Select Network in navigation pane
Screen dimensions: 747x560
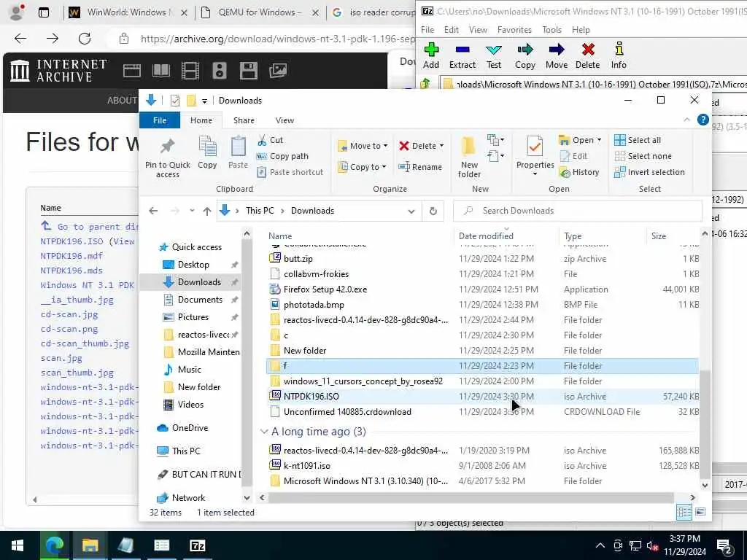click(x=188, y=497)
